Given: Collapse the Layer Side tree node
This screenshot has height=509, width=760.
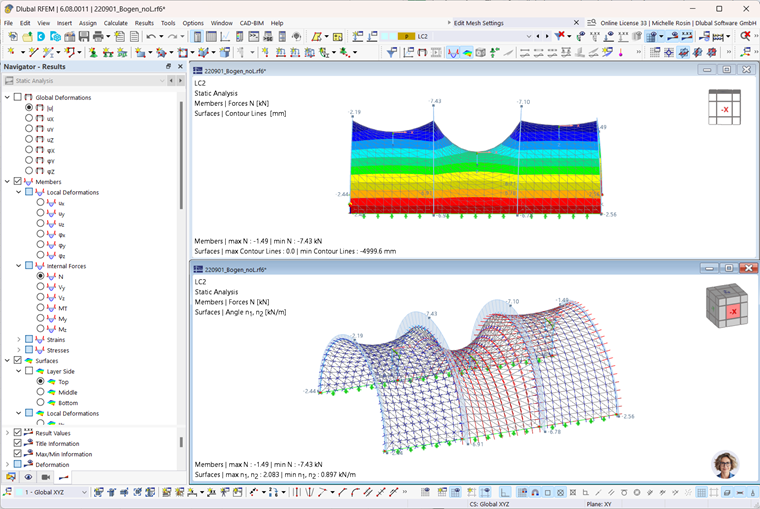Looking at the screenshot, I should point(18,371).
